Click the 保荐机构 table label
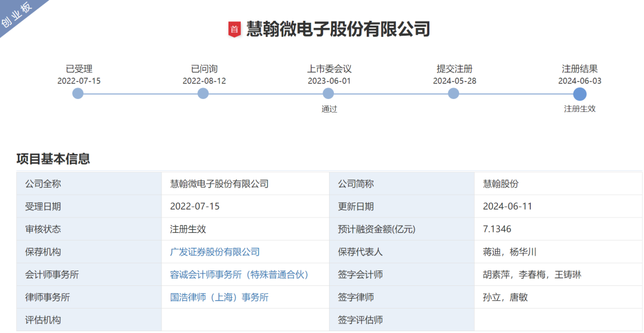Screen dimensions: 644x333 pos(43,252)
